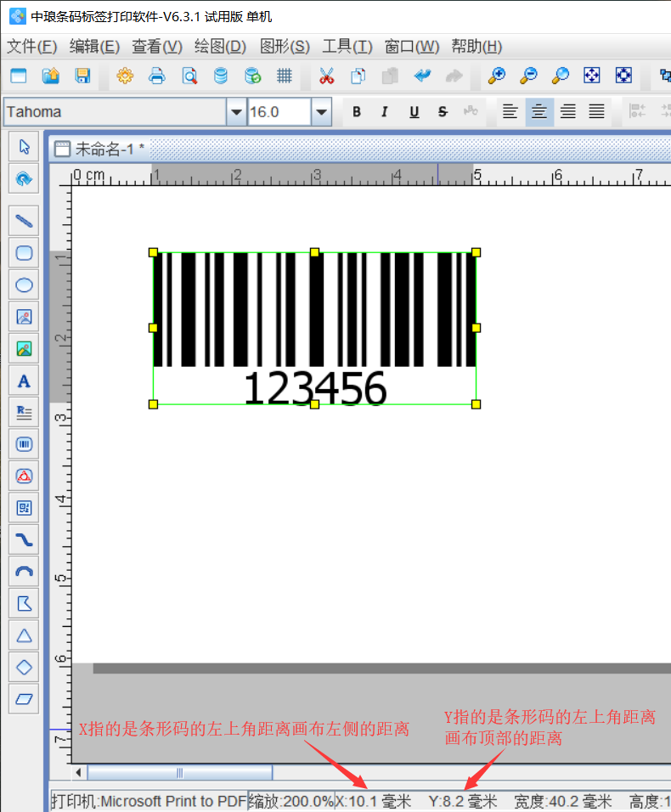
Task: Justify text alignment
Action: [596, 111]
